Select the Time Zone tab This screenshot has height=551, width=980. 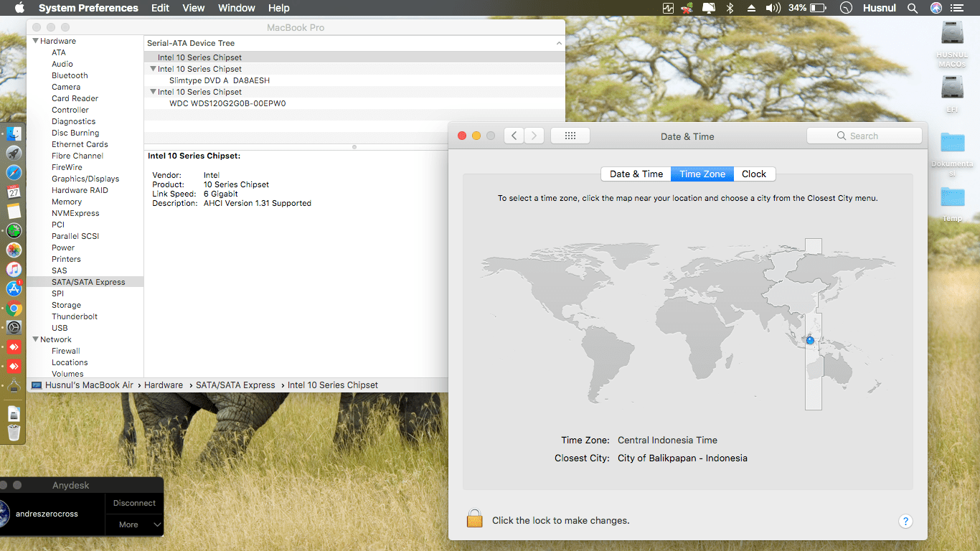702,174
